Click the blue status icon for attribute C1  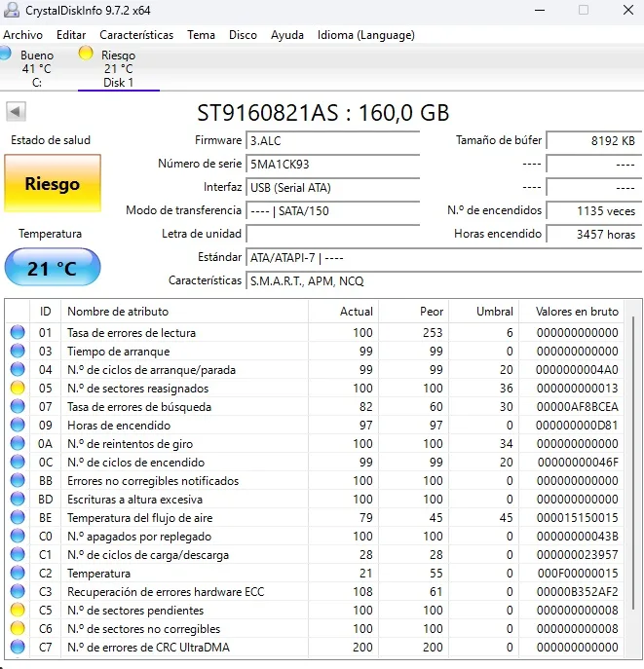pyautogui.click(x=18, y=555)
